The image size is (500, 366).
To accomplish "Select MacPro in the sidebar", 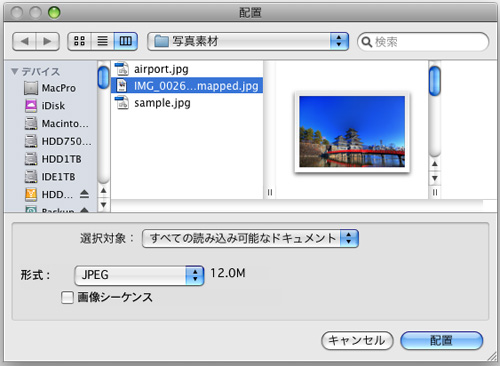I will (x=51, y=88).
